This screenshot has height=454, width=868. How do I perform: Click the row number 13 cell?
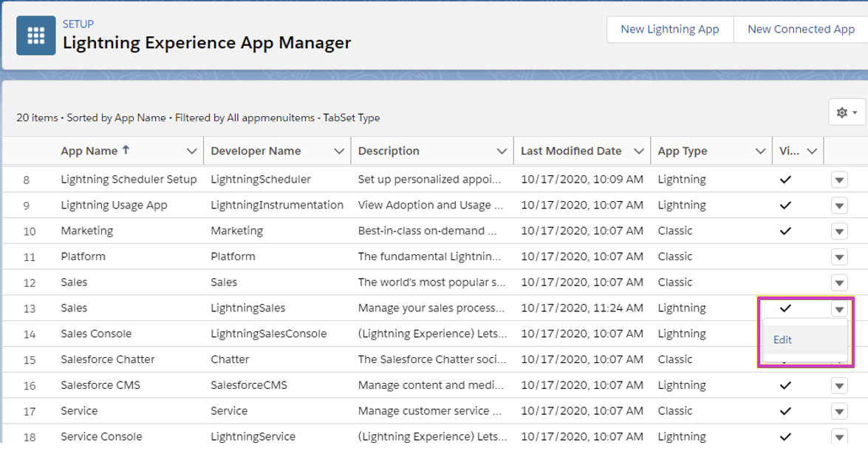[30, 309]
